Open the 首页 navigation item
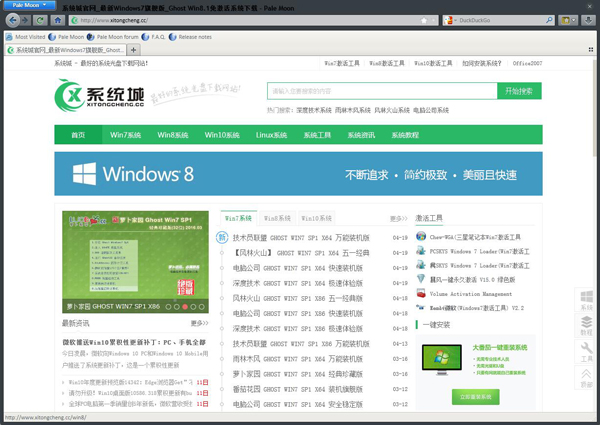The image size is (600, 425). (78, 135)
